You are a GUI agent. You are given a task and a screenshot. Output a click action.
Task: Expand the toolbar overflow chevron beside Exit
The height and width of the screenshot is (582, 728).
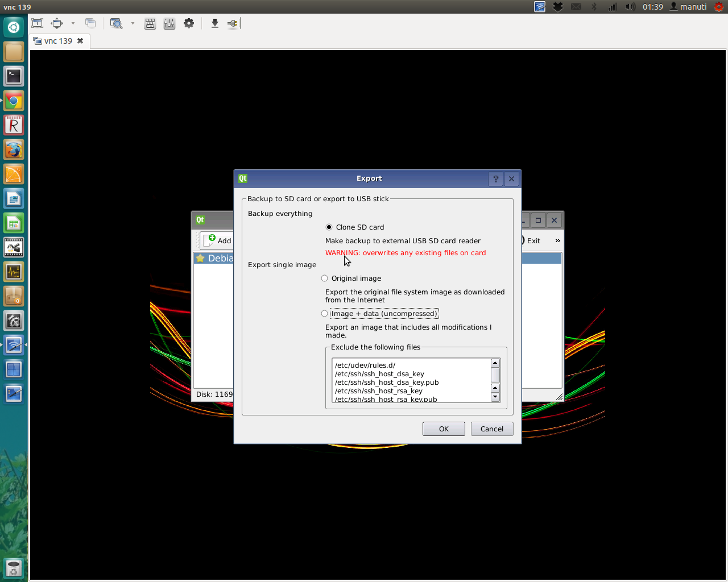[557, 241]
